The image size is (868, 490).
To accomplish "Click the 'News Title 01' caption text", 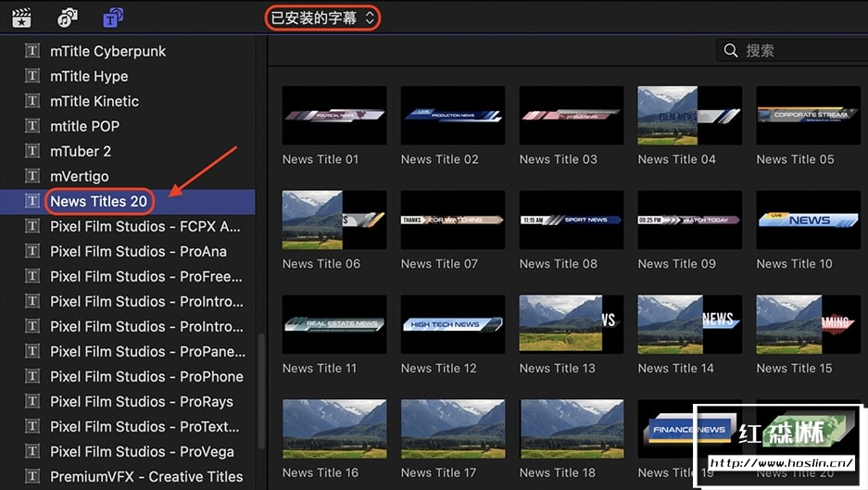I will (321, 159).
